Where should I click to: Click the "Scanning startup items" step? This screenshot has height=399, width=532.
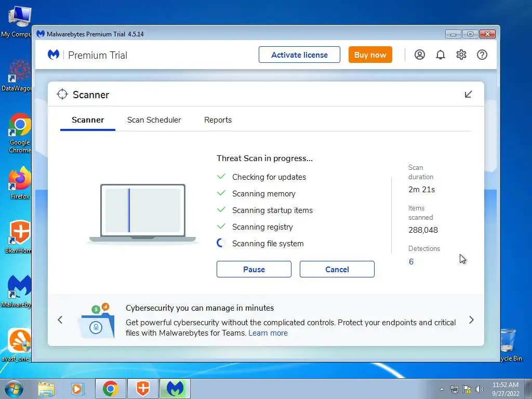272,210
